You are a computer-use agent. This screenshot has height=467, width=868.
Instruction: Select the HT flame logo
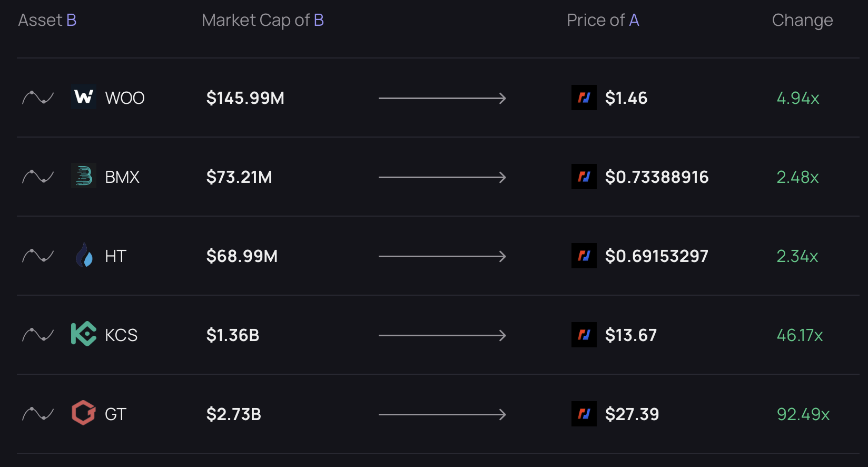(84, 256)
